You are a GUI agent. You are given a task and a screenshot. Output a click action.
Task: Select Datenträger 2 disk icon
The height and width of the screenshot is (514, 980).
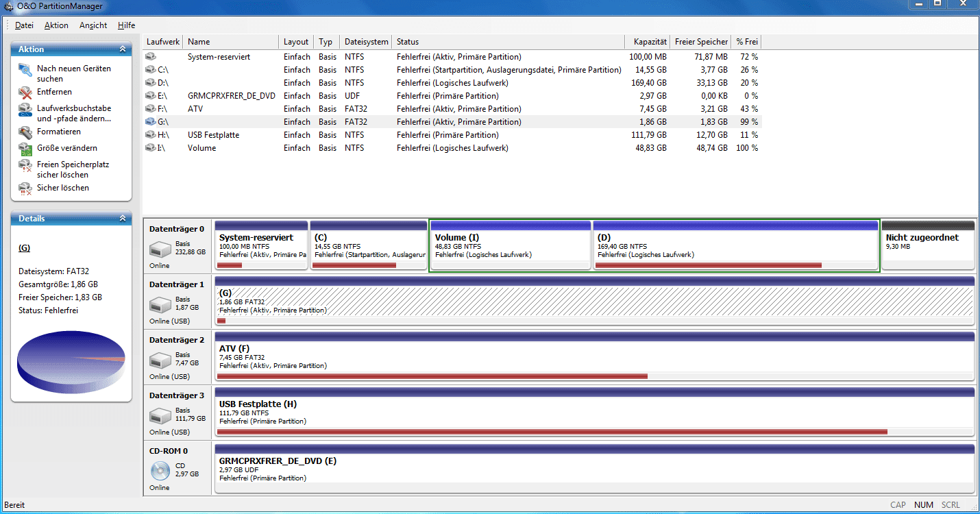coord(160,359)
